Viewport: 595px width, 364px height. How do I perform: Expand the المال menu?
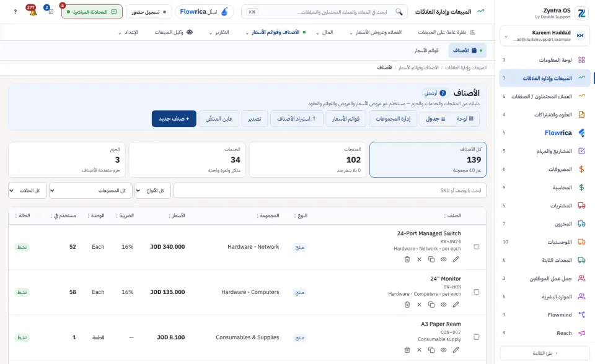(x=325, y=32)
